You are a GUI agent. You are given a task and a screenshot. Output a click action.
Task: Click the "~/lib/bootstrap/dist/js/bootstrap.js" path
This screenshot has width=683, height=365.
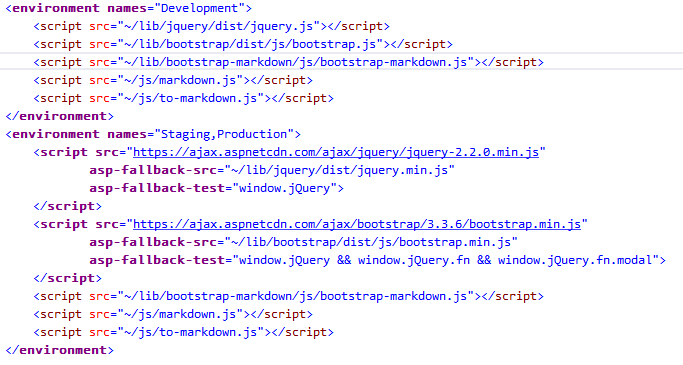click(x=250, y=44)
